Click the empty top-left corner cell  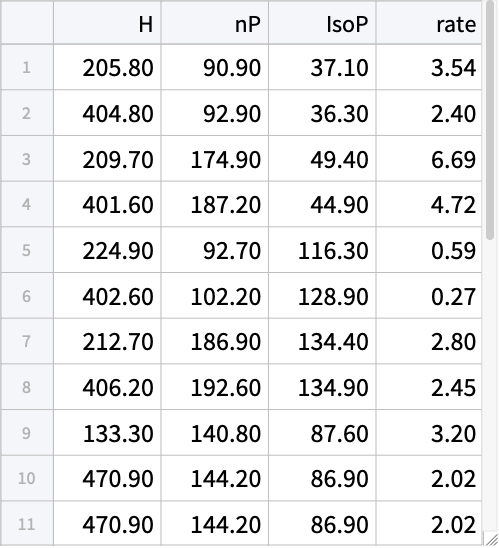pyautogui.click(x=27, y=23)
